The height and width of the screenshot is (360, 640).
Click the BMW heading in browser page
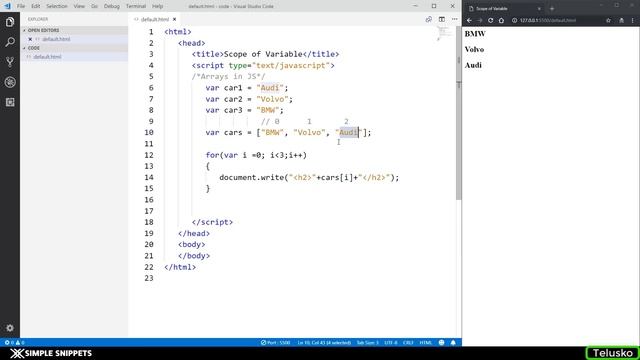475,34
